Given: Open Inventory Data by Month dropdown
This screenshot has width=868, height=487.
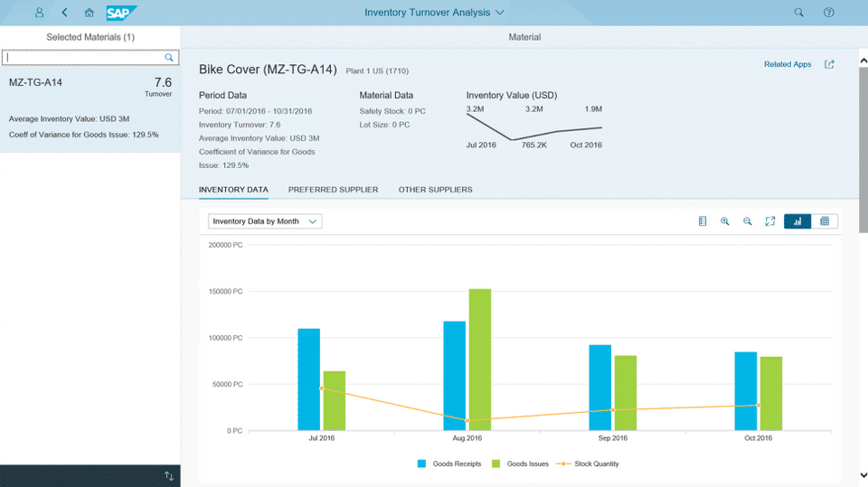Looking at the screenshot, I should 265,221.
